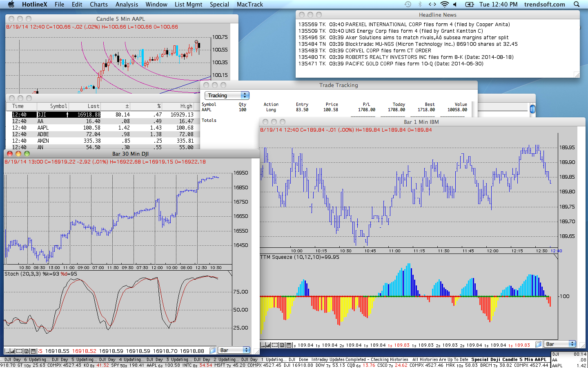Click the Stoch (20,3,3) indicator label
588x368 pixels.
(41, 274)
